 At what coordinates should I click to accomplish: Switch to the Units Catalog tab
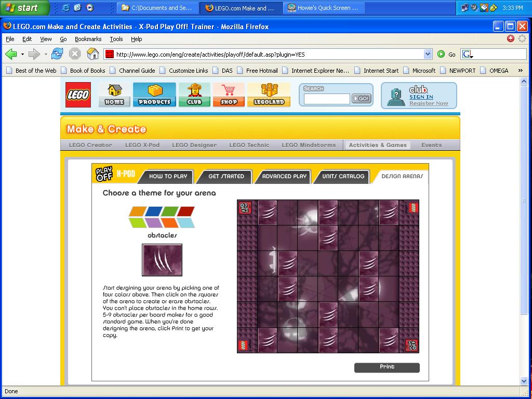(x=343, y=177)
